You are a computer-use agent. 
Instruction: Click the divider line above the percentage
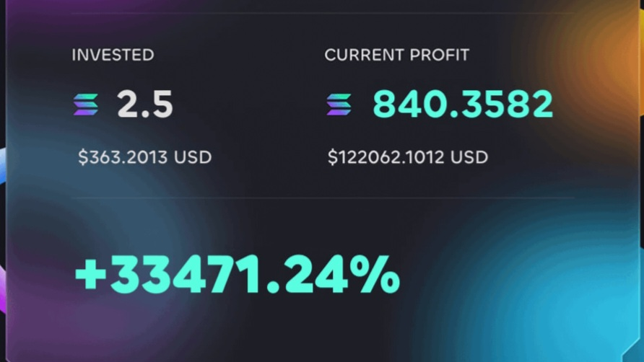click(x=323, y=198)
